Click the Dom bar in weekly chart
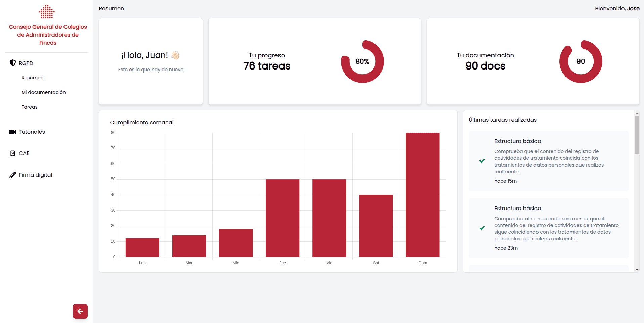The height and width of the screenshot is (323, 644). (x=423, y=195)
